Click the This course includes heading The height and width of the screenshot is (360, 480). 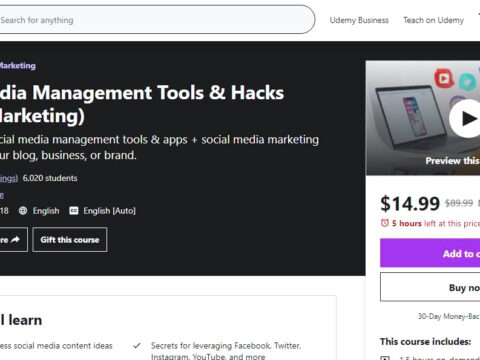425,342
